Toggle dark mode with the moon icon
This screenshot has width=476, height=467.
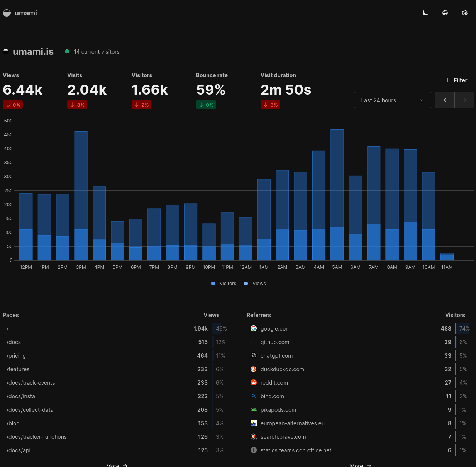point(425,13)
